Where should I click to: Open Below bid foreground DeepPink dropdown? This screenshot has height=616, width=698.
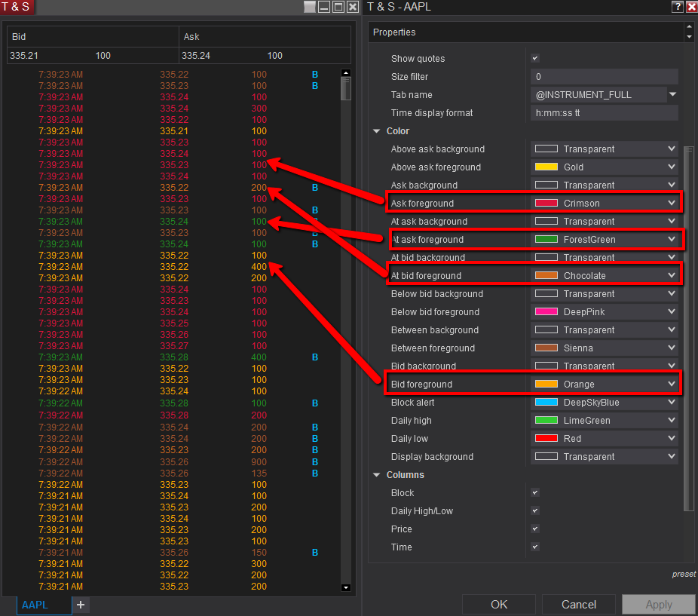605,312
